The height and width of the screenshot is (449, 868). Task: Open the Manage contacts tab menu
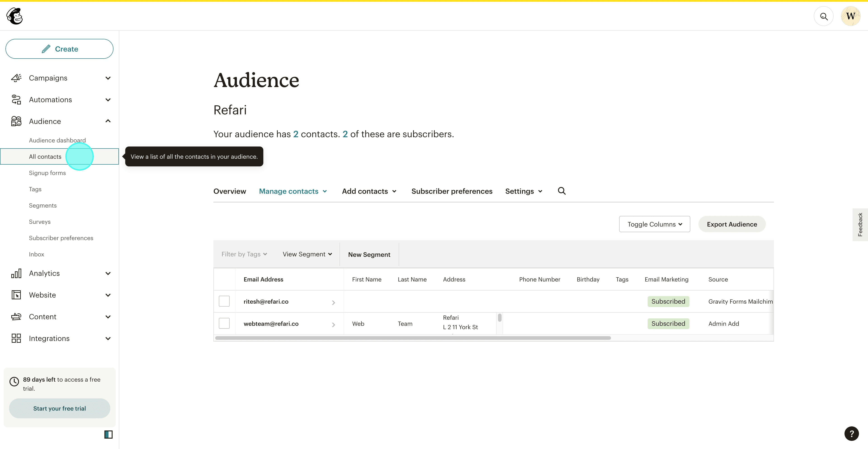coord(293,191)
